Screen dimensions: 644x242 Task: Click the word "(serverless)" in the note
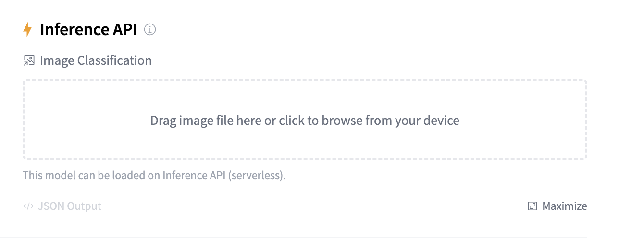click(x=257, y=175)
